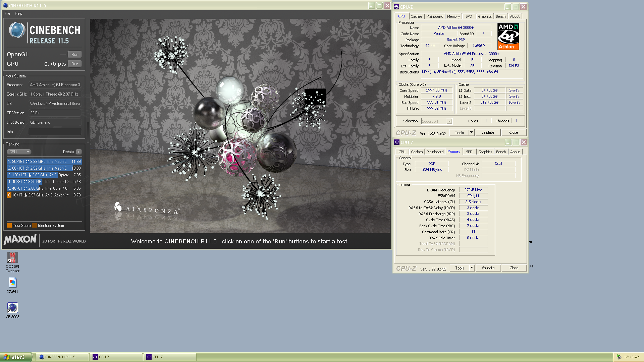Click the orange Your Score legend swatch
The height and width of the screenshot is (362, 644).
[x=9, y=226]
